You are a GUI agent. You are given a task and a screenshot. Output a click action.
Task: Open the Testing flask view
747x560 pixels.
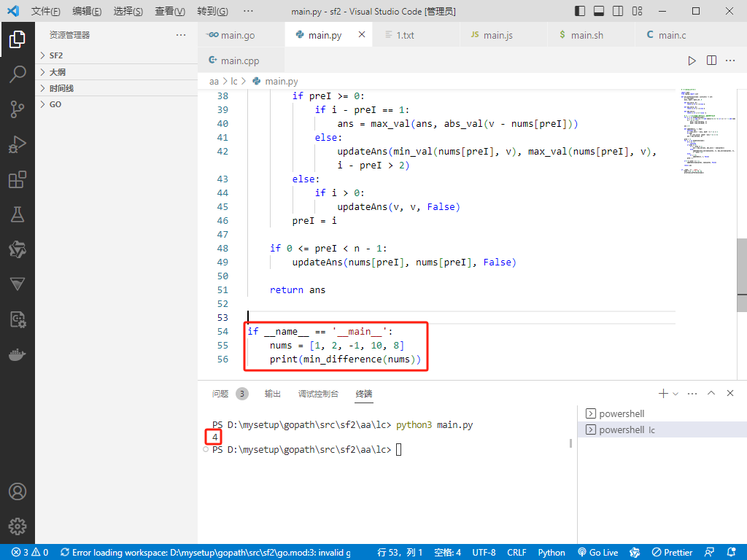tap(18, 214)
